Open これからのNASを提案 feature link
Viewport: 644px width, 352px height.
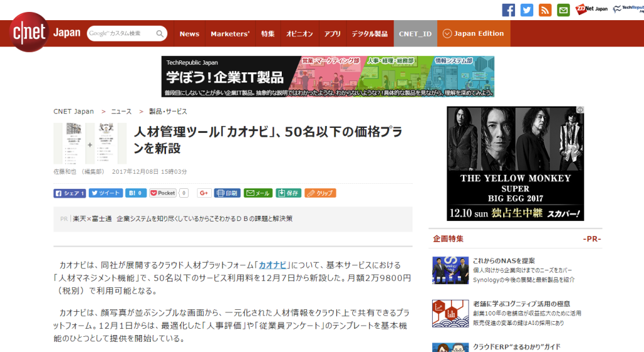tap(504, 261)
